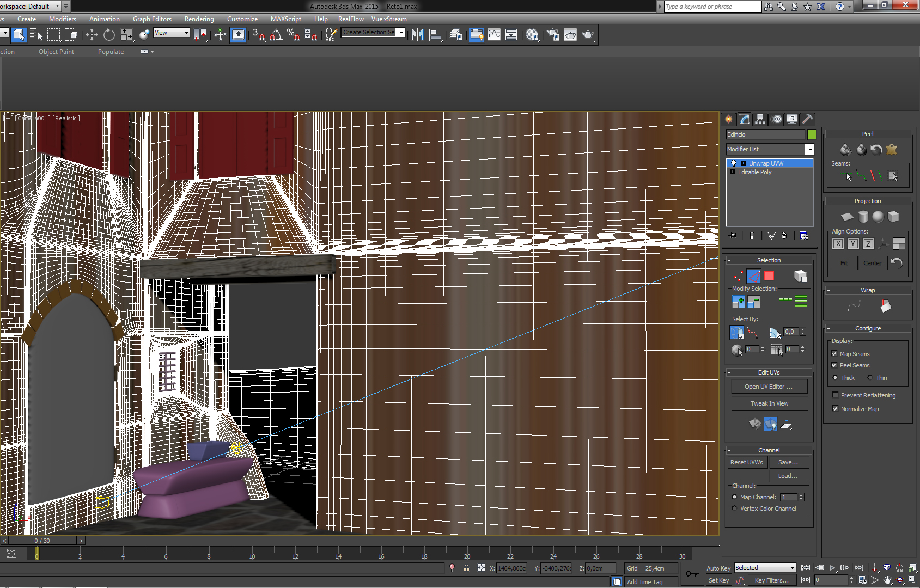Click Quick Peel icon in Peel rollout
The width and height of the screenshot is (920, 588).
pyautogui.click(x=845, y=149)
